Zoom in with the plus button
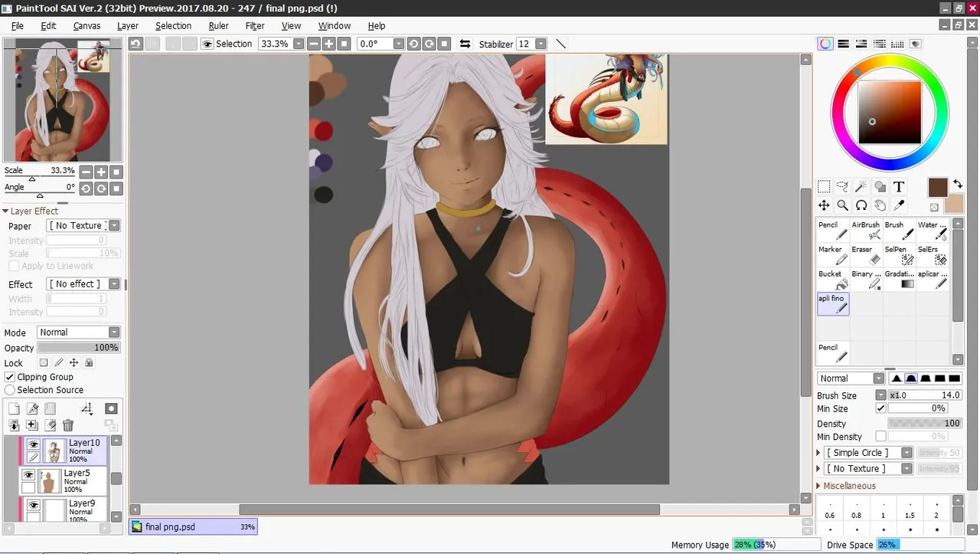 coord(330,44)
